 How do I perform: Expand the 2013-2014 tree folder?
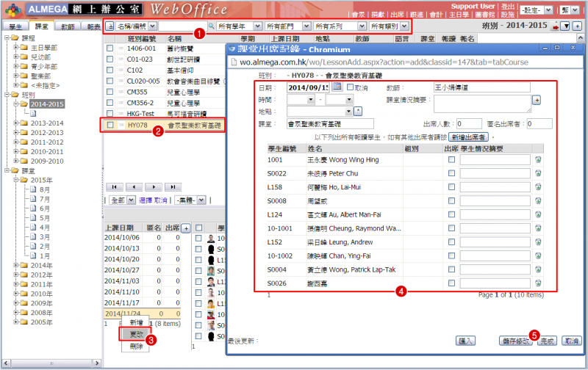tap(16, 123)
